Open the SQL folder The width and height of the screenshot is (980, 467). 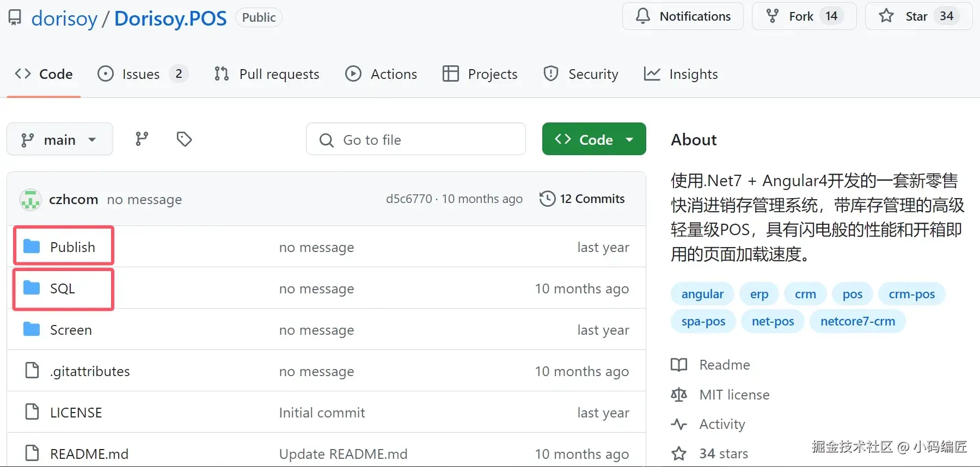pos(63,288)
